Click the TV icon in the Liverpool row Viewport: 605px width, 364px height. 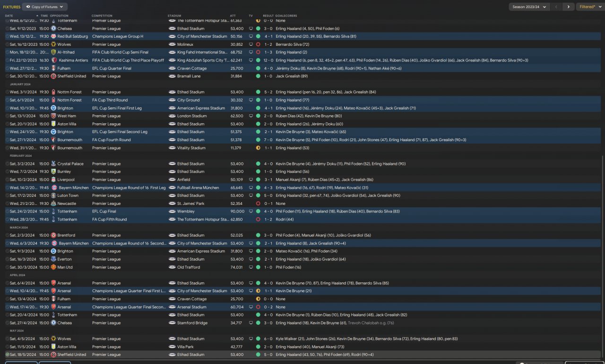(251, 180)
